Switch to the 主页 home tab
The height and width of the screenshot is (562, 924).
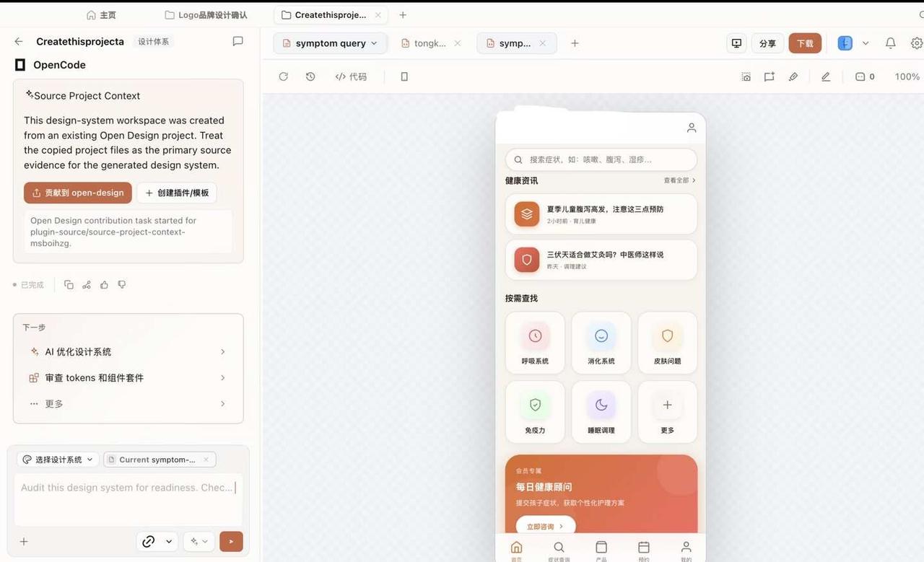(101, 15)
